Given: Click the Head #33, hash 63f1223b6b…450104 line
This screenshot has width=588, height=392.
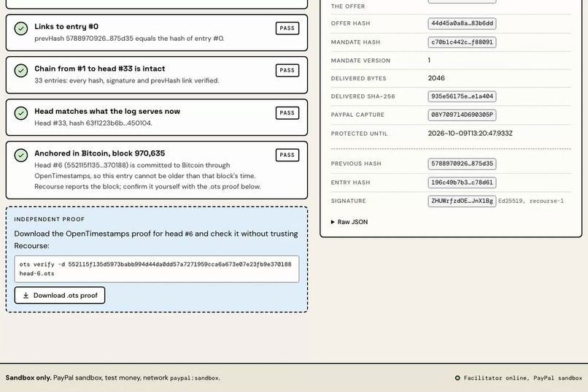Looking at the screenshot, I should pos(93,123).
